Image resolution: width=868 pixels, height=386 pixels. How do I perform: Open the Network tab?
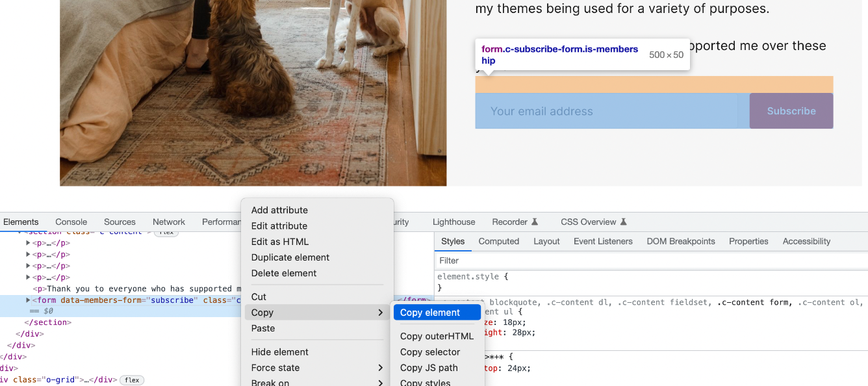click(169, 222)
